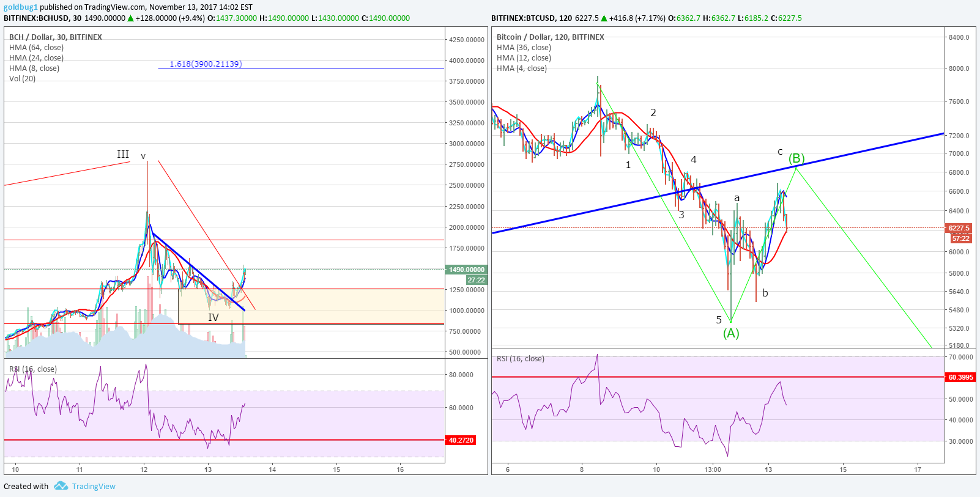
Task: Click the wave a label on Bitcoin chart
Action: tap(737, 198)
